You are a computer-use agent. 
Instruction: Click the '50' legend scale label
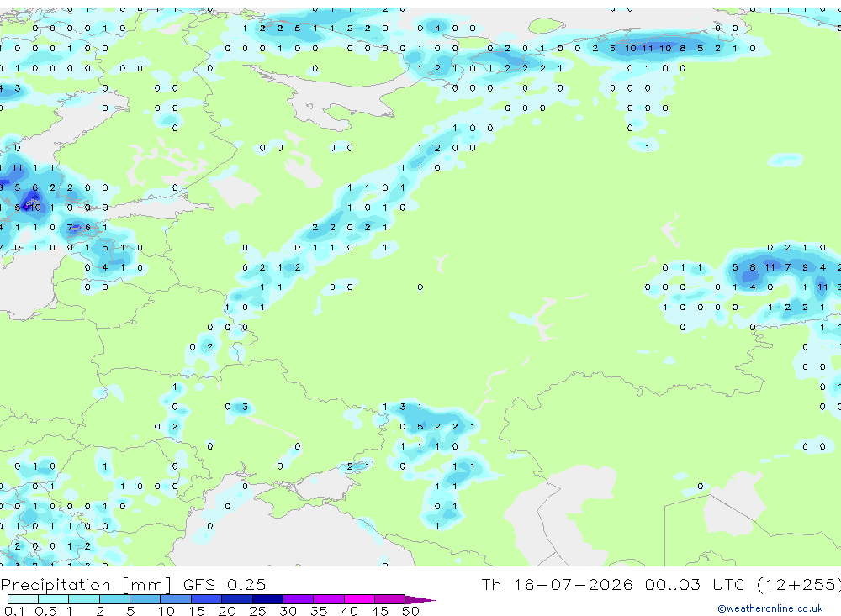[410, 611]
